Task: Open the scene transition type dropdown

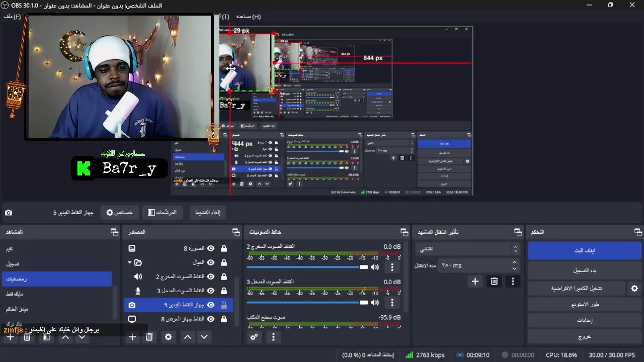Action: tap(469, 249)
